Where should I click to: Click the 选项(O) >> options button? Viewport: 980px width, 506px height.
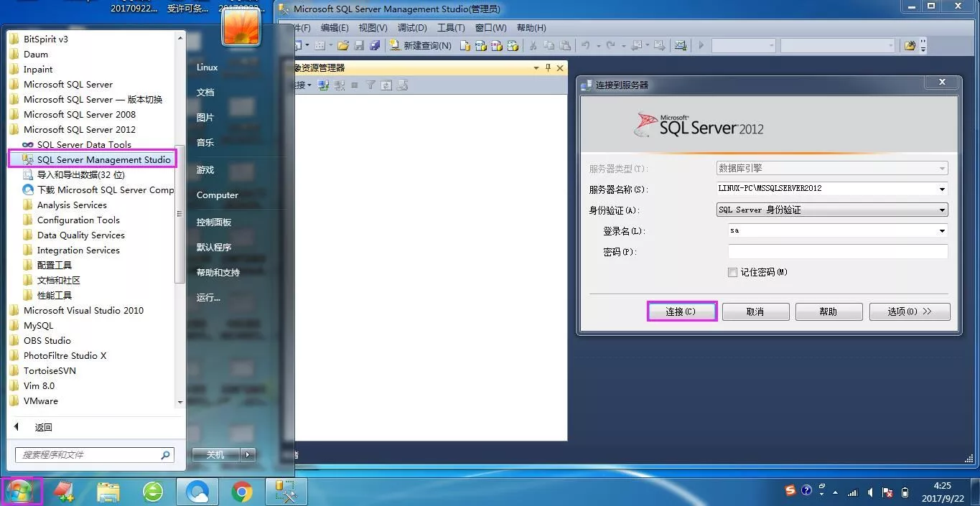pyautogui.click(x=909, y=311)
